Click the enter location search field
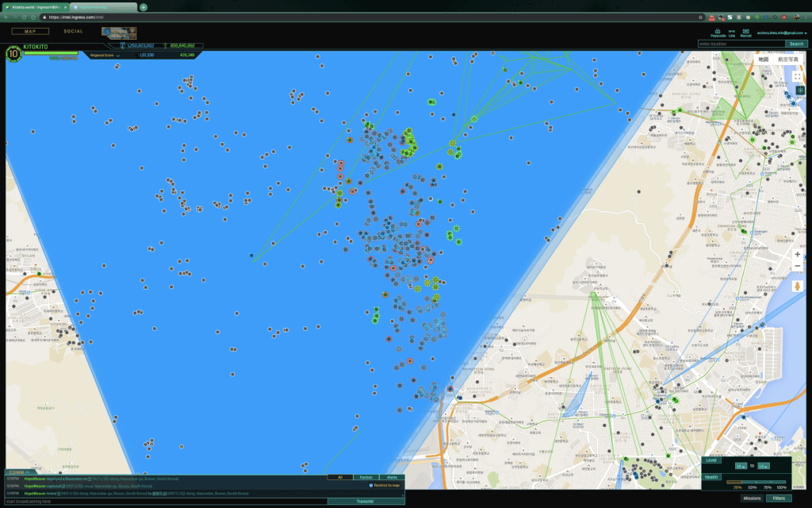 [741, 44]
